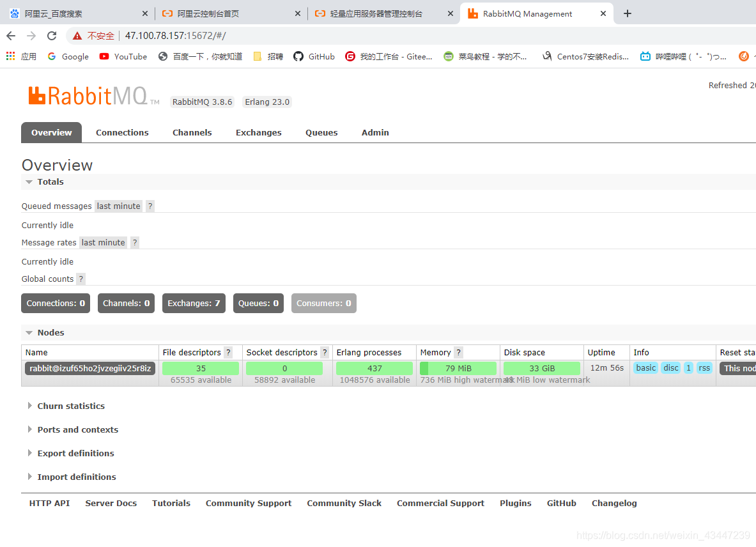This screenshot has width=756, height=547.
Task: Open the Plugins footer link
Action: 516,503
